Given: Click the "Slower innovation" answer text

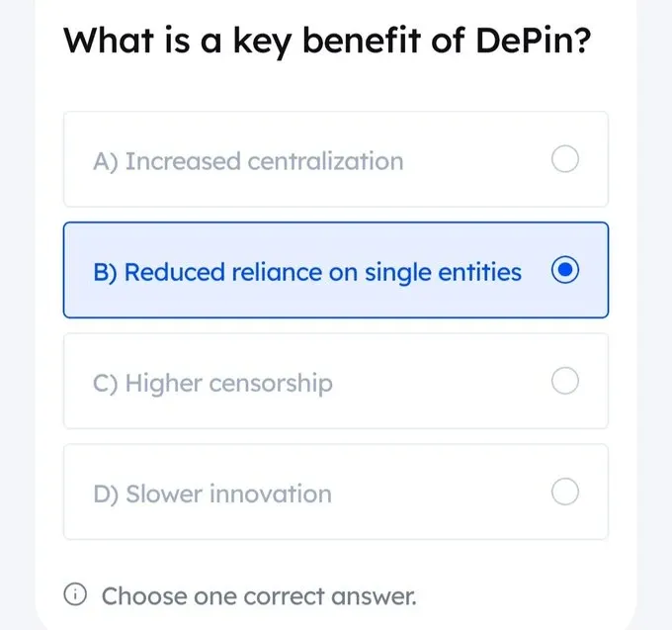Looking at the screenshot, I should tap(228, 494).
